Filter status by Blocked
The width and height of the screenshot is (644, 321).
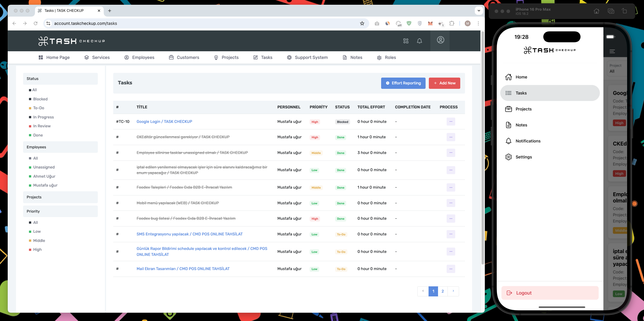tap(40, 99)
